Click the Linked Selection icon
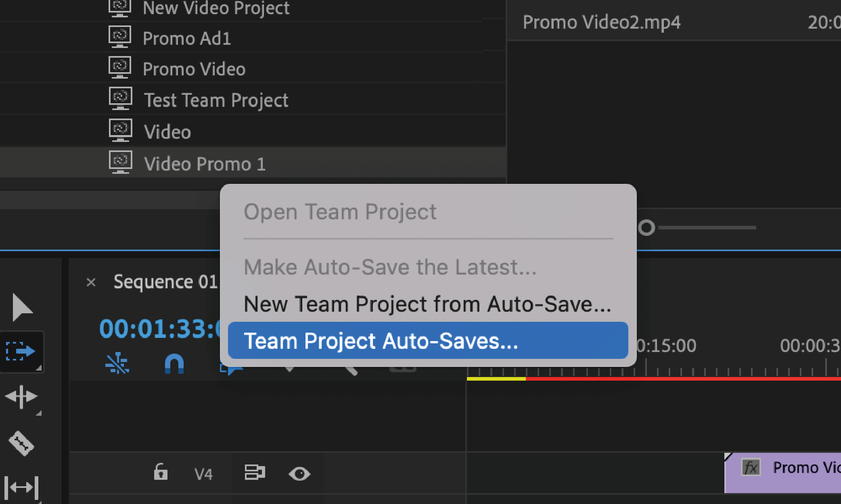 117,363
